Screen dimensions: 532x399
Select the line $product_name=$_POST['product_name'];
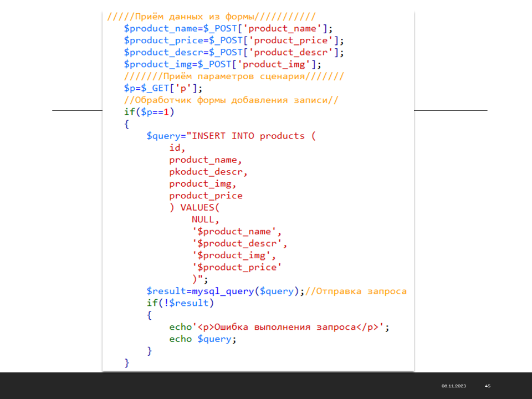click(228, 28)
